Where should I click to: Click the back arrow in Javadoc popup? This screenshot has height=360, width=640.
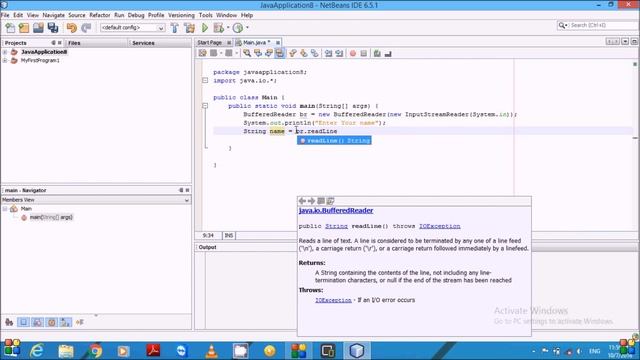(x=302, y=201)
